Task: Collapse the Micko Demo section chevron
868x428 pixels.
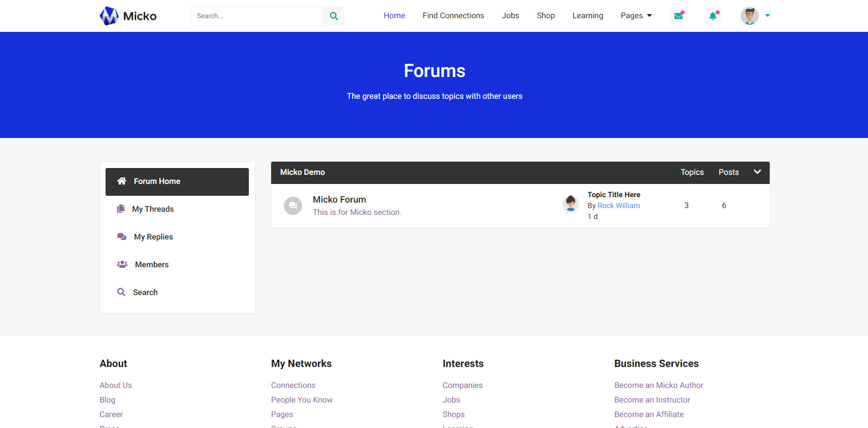Action: (757, 172)
